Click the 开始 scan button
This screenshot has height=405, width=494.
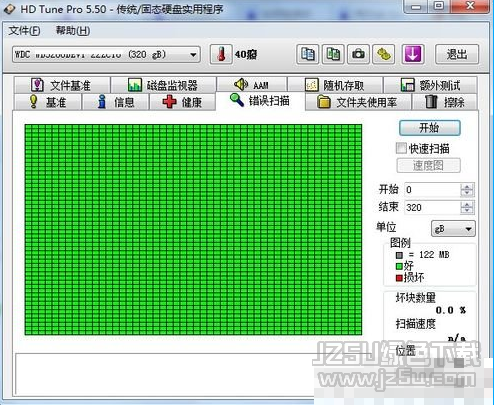pos(430,128)
